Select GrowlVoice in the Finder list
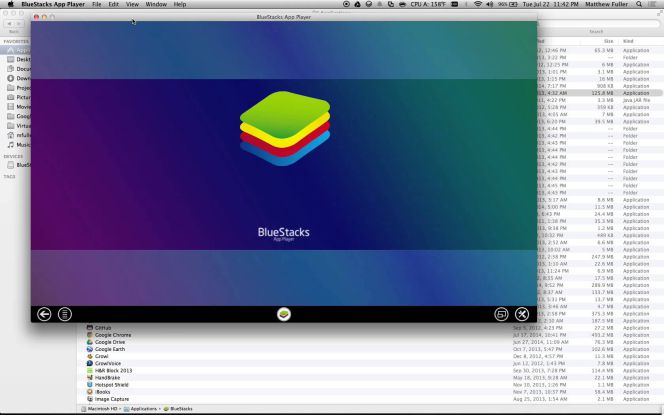 point(108,363)
